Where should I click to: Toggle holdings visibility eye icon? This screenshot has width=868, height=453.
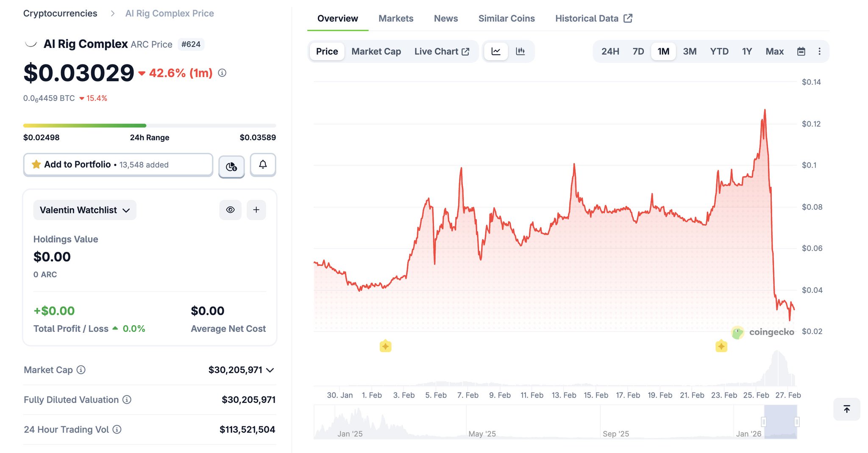(x=230, y=210)
